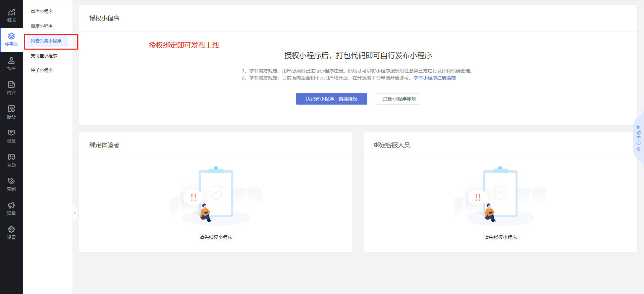
Task: Click the 我已有小程序，直接授权 button
Action: tap(331, 99)
